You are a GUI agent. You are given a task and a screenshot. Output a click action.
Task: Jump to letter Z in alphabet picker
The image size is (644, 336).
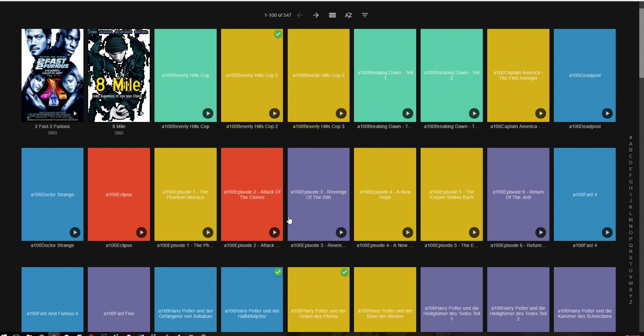[x=631, y=302]
